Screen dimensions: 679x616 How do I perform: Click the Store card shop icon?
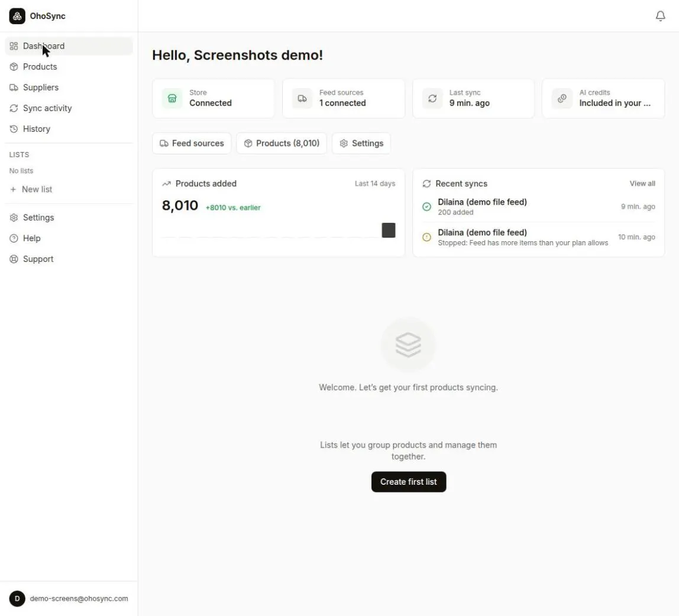172,98
